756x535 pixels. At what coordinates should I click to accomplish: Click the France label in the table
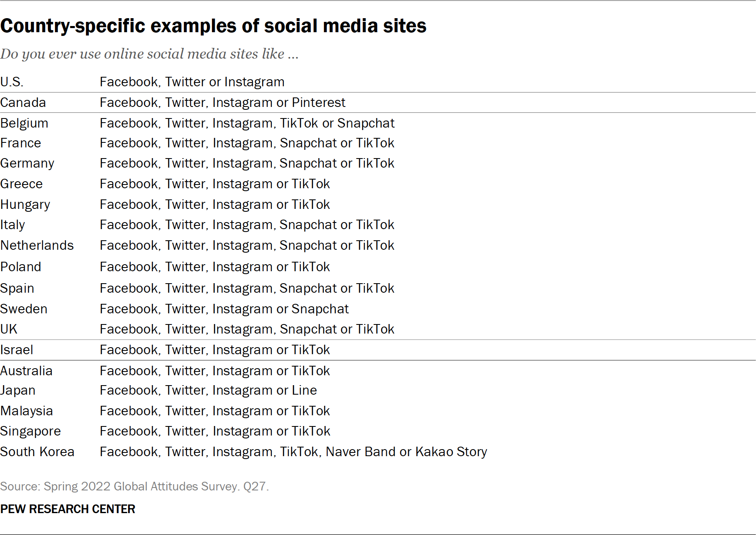pyautogui.click(x=21, y=143)
